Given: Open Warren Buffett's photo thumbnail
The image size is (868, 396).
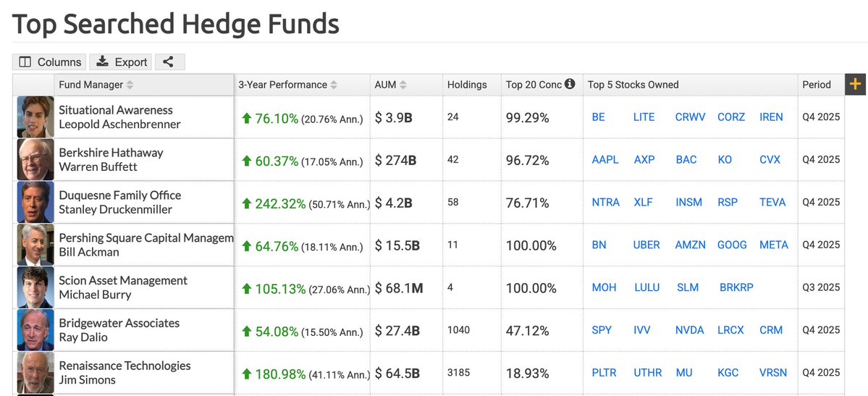Looking at the screenshot, I should (35, 159).
